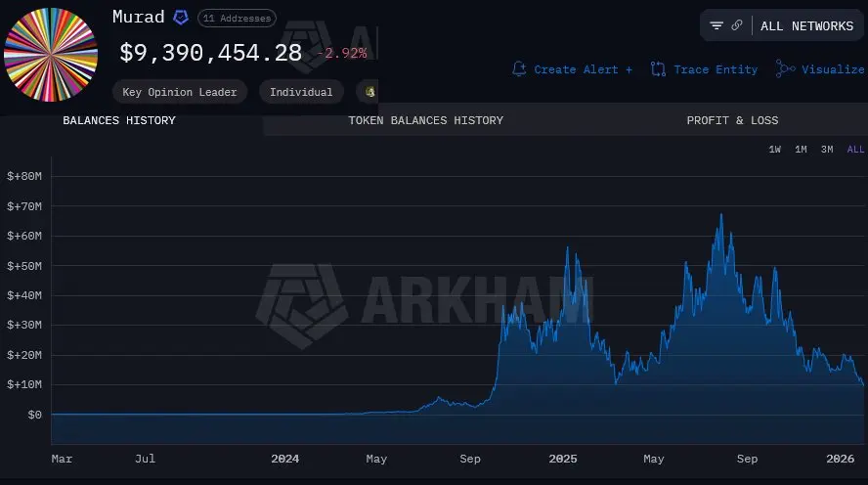Click the 2026 x-axis label
Viewport: 868px width, 485px height.
click(x=841, y=459)
